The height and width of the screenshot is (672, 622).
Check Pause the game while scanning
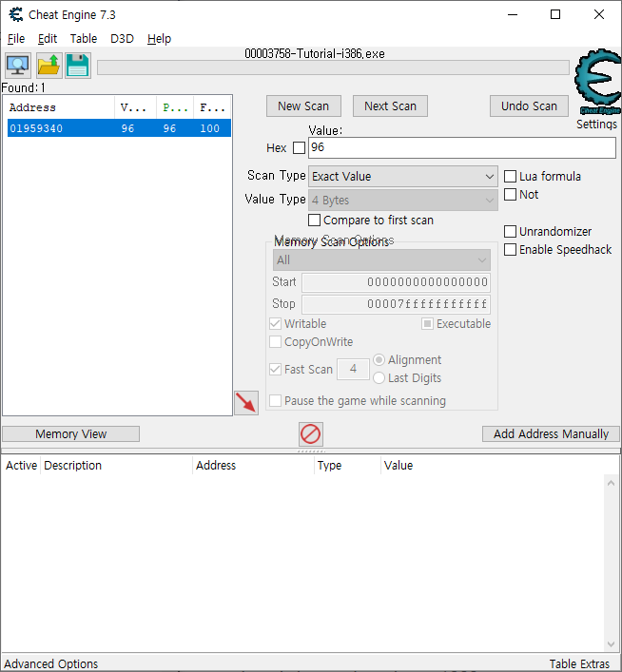point(276,401)
